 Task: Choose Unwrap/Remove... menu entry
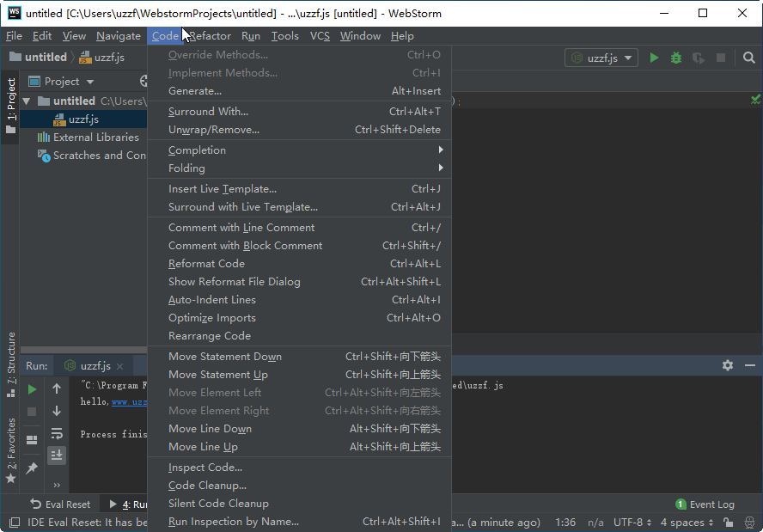[x=299, y=130]
